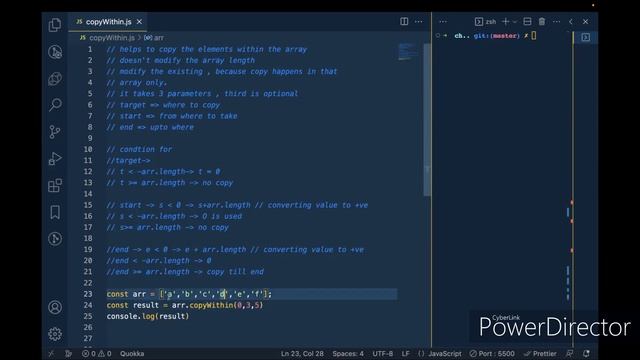Click comment 'it takes 3 parameters'

click(202, 93)
